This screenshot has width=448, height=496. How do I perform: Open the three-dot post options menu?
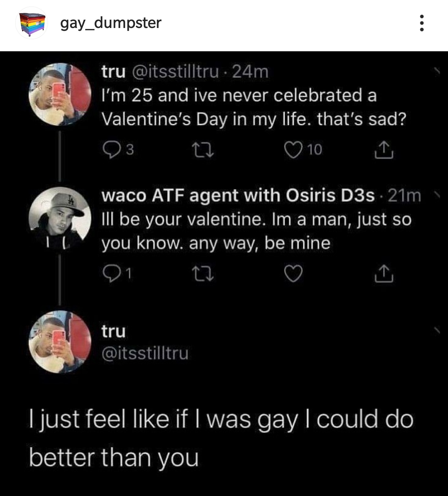[422, 23]
